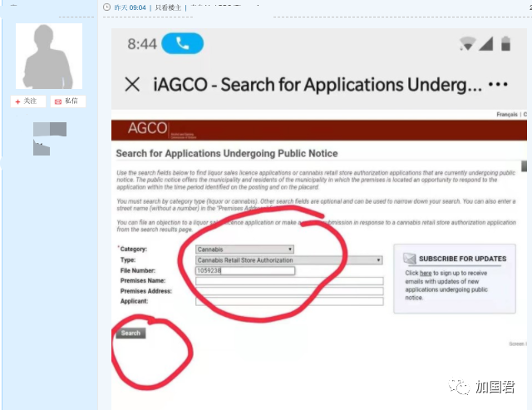Click the clock icon beside post time

[x=107, y=7]
